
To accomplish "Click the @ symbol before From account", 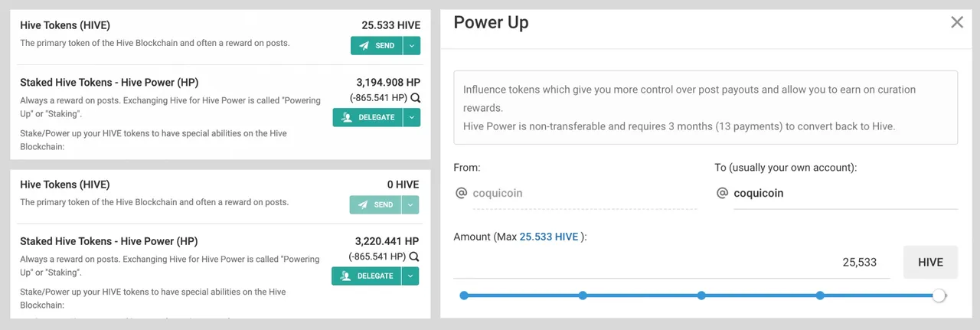I will coord(461,193).
